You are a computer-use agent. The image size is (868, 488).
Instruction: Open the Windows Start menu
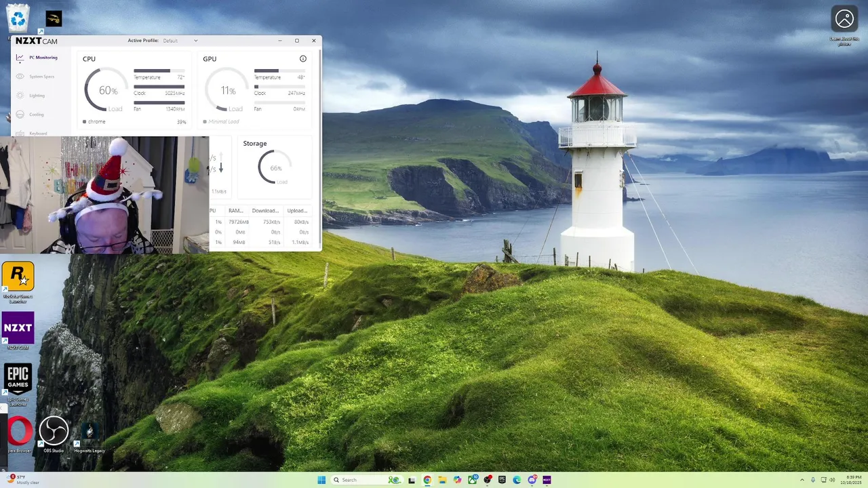point(321,480)
